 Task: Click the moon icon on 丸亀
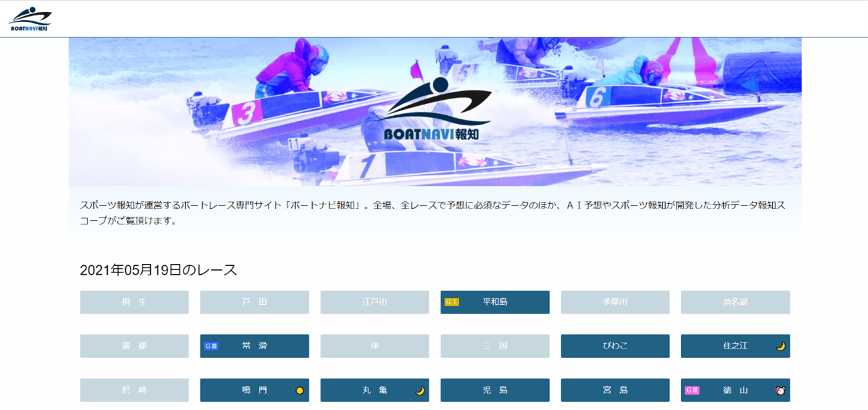420,391
